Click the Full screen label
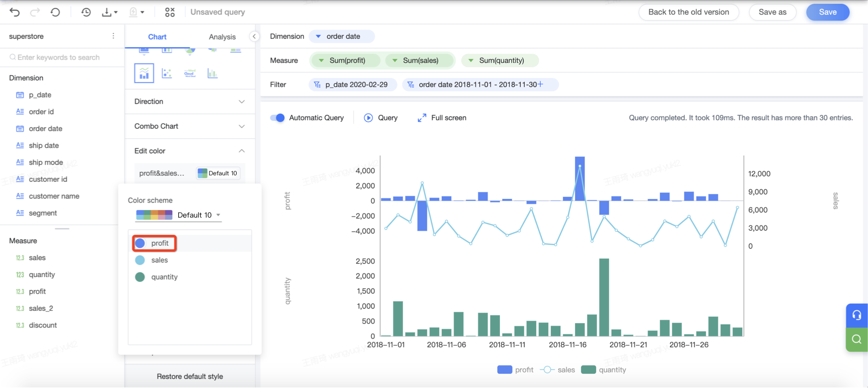The height and width of the screenshot is (388, 868). click(449, 118)
